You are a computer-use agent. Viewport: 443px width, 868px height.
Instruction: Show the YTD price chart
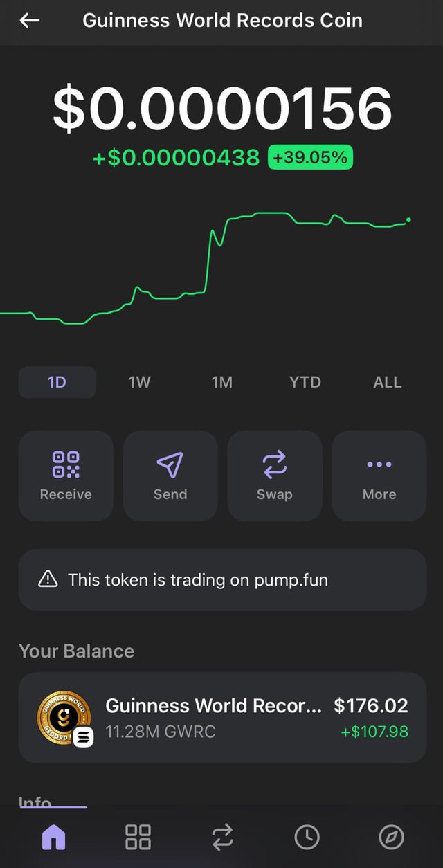(305, 382)
